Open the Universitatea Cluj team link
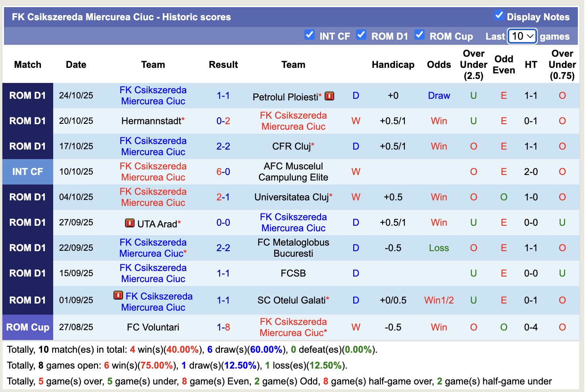 coord(291,197)
